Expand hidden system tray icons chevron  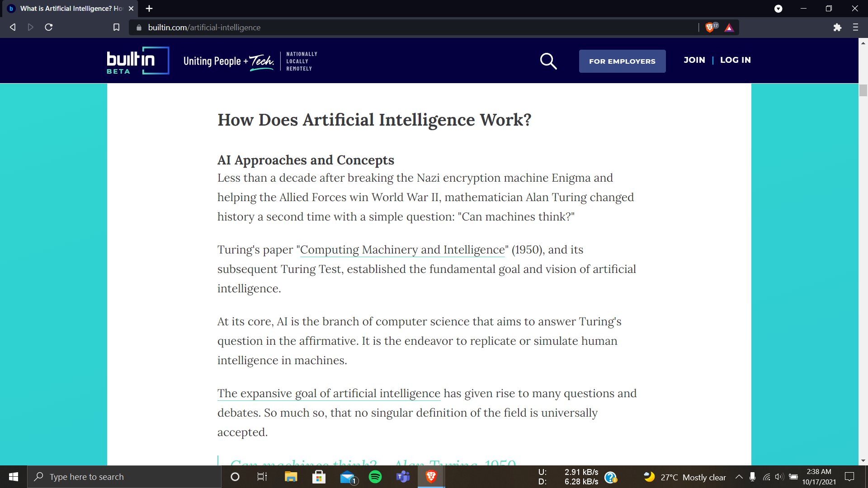[739, 477]
